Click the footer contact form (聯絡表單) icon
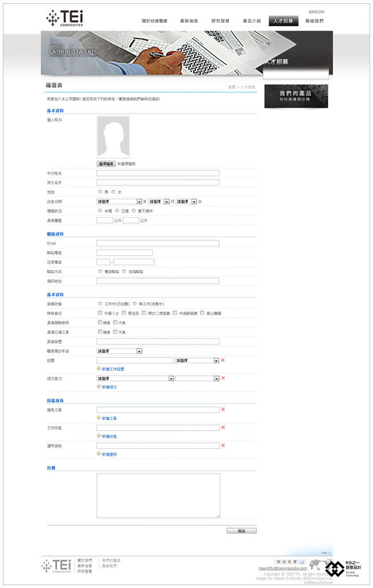The width and height of the screenshot is (373, 588). pos(302,562)
